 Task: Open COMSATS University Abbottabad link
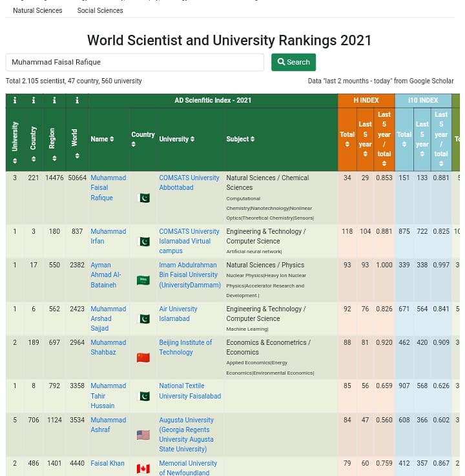pos(189,183)
